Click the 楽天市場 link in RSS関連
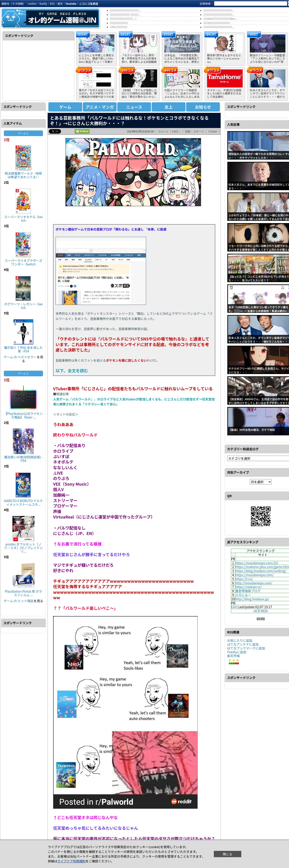The height and width of the screenshot is (868, 289). (x=233, y=656)
